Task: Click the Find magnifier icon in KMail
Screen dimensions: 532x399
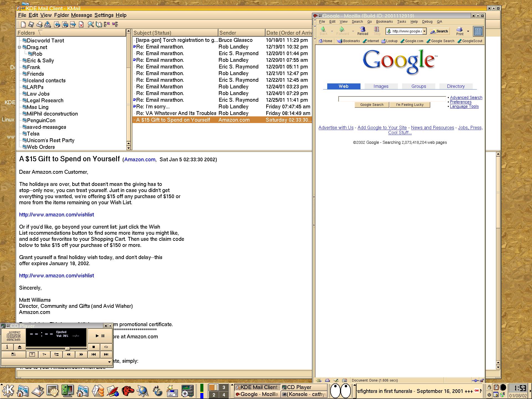Action: 91,24
